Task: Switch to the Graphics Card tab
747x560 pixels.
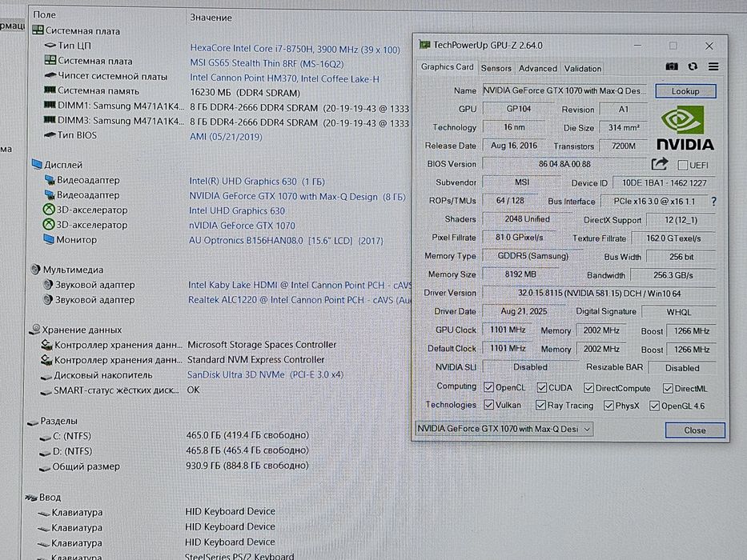Action: (447, 67)
